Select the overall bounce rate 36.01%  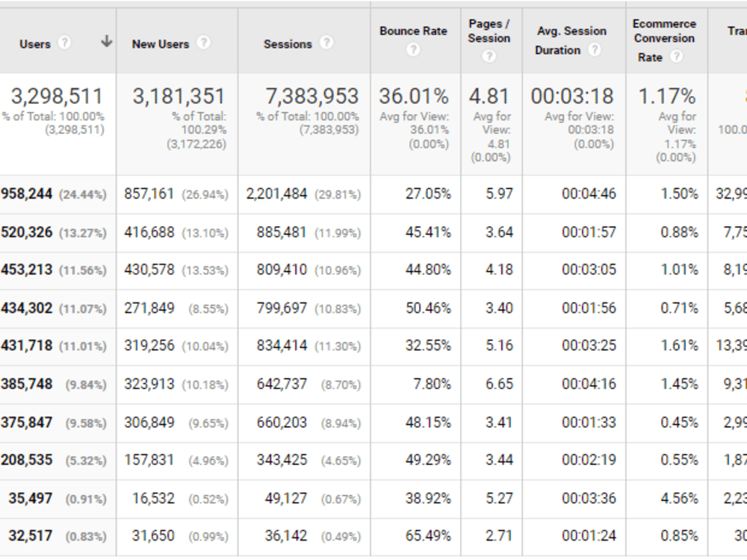[x=414, y=96]
